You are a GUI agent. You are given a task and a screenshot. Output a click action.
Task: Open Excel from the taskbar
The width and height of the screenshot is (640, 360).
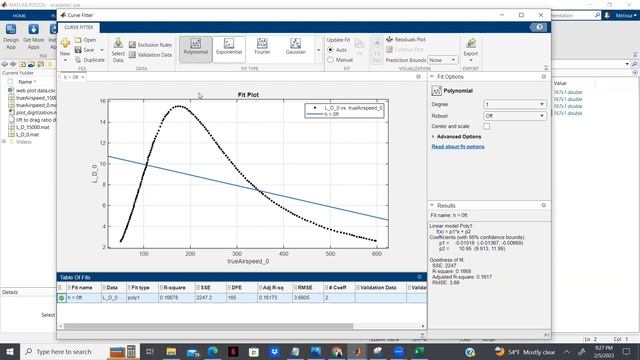[x=419, y=351]
